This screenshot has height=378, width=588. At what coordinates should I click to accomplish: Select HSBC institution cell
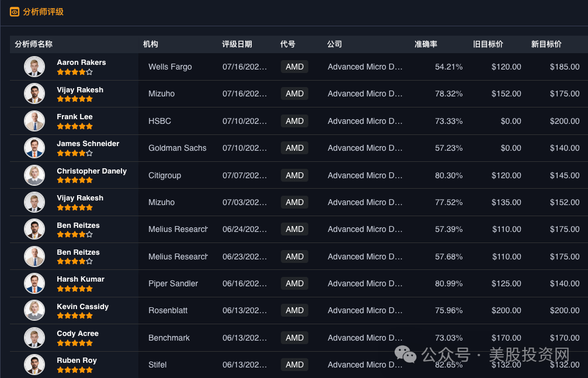tap(160, 121)
